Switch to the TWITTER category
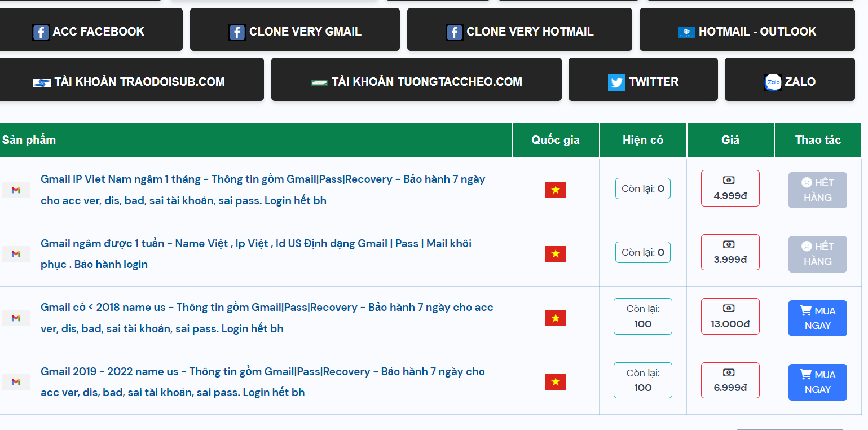 pyautogui.click(x=643, y=79)
